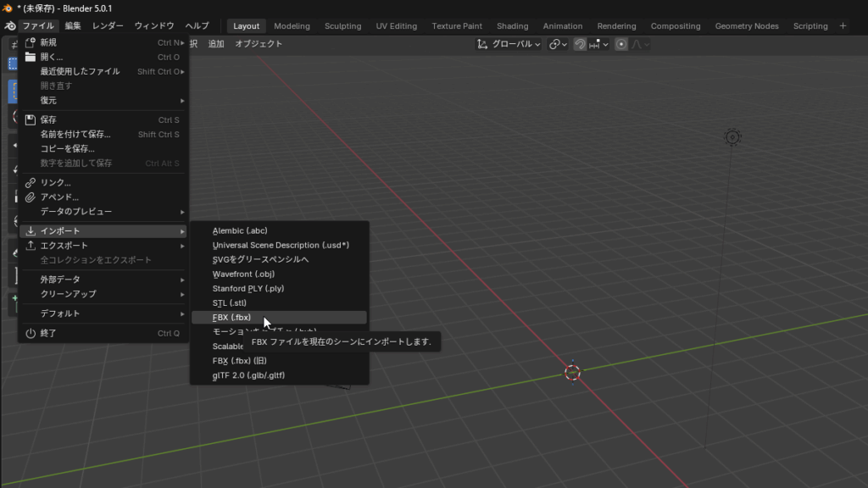Click the Blender logo icon in menu bar
The height and width of the screenshot is (488, 868).
tap(9, 25)
